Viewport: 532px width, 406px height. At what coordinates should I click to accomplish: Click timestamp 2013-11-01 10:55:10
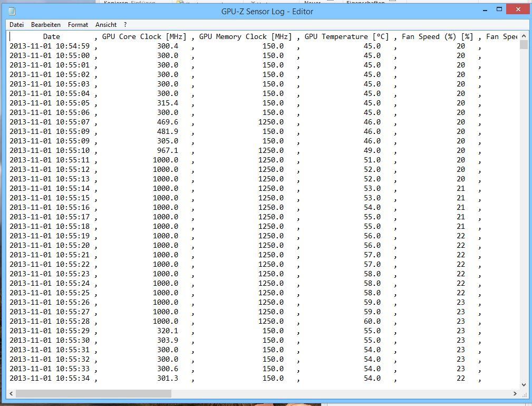(x=50, y=151)
